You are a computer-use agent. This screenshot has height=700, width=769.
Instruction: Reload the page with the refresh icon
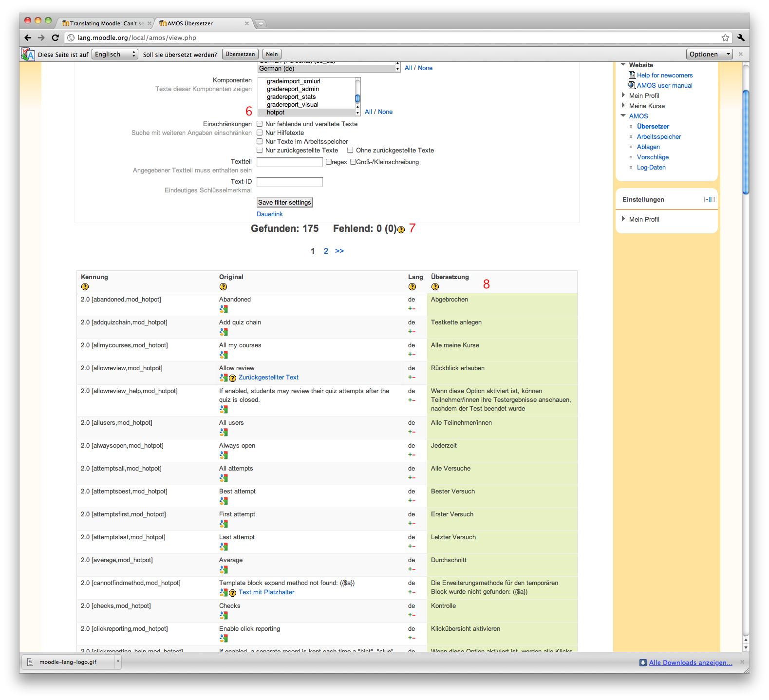tap(55, 38)
